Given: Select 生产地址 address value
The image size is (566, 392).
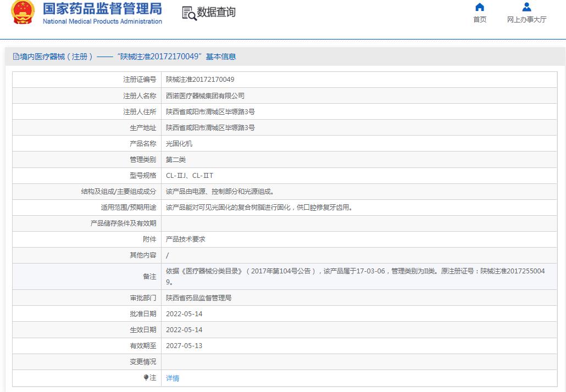Looking at the screenshot, I should pyautogui.click(x=210, y=128).
